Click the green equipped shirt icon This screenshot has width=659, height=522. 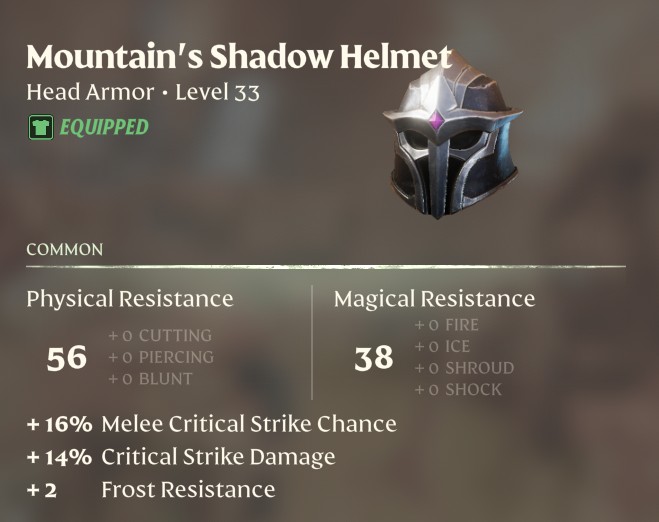[41, 127]
